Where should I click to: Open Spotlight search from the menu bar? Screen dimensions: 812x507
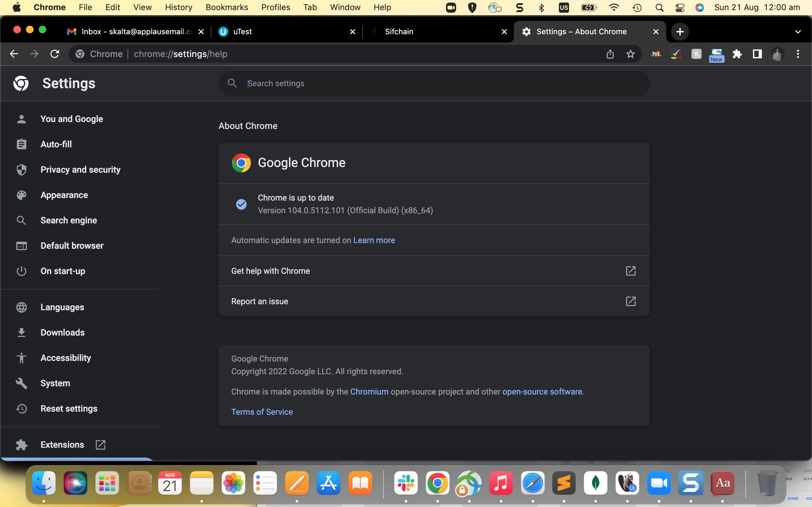[x=659, y=7]
